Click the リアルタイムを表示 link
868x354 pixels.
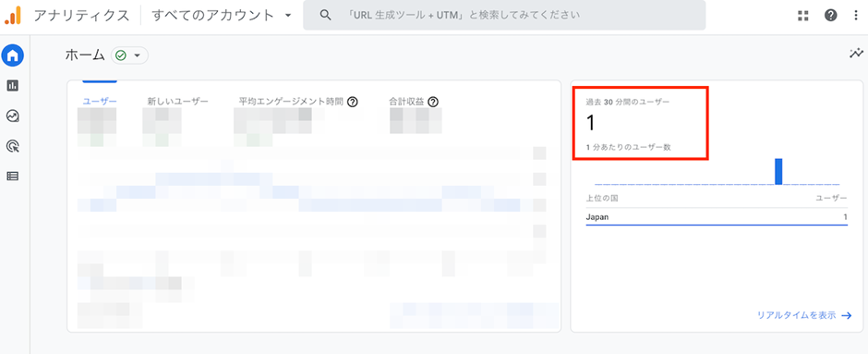point(804,315)
